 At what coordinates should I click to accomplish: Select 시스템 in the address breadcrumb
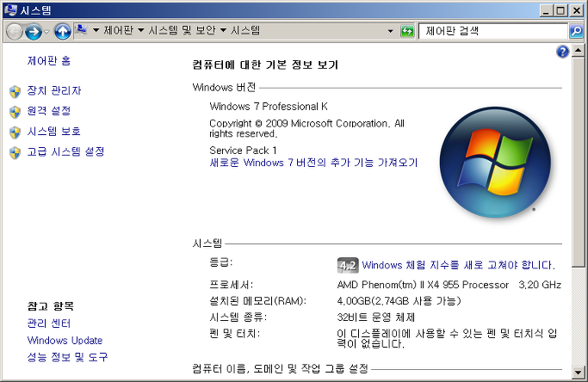(x=245, y=30)
